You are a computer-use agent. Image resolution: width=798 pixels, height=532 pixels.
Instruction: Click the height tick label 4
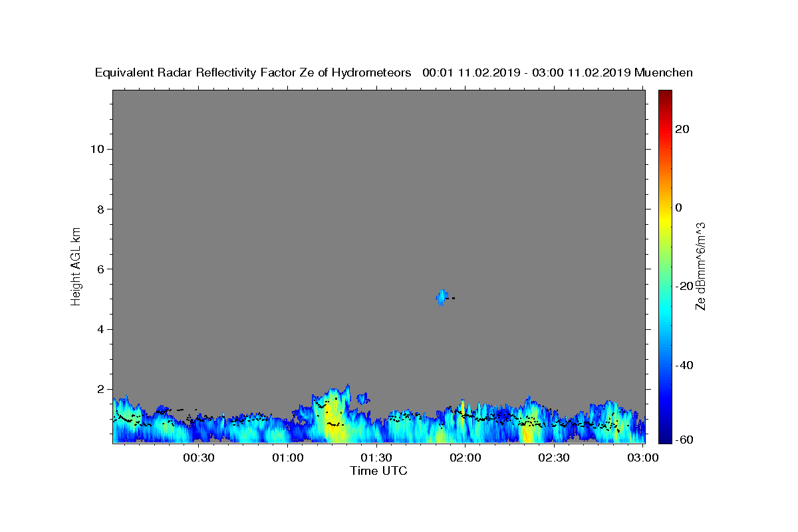(102, 329)
